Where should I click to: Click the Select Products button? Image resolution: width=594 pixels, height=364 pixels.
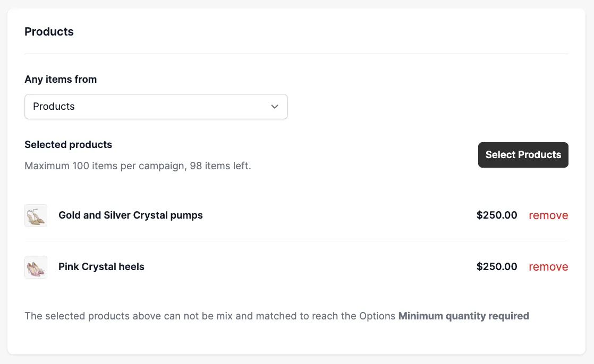(x=523, y=155)
